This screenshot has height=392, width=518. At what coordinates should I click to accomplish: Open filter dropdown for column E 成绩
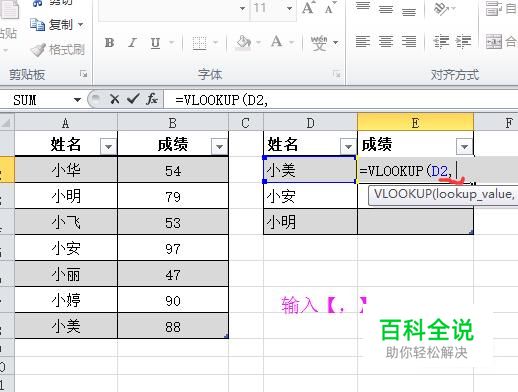[464, 146]
